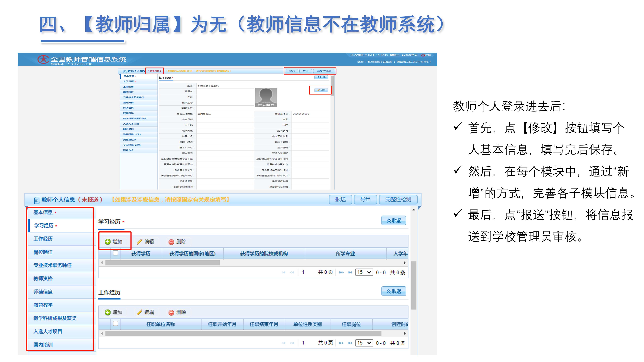Open page size dropdown in 工作经历 pager
Image resolution: width=644 pixels, height=362 pixels.
click(x=364, y=343)
